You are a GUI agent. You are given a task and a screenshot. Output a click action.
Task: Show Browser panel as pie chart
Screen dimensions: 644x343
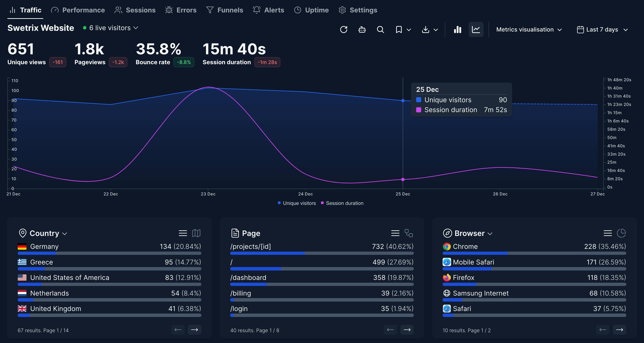[x=621, y=233]
